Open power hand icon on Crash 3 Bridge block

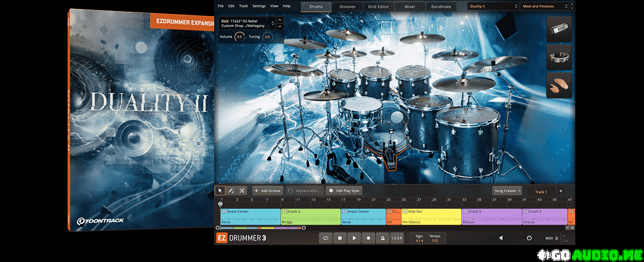click(284, 212)
